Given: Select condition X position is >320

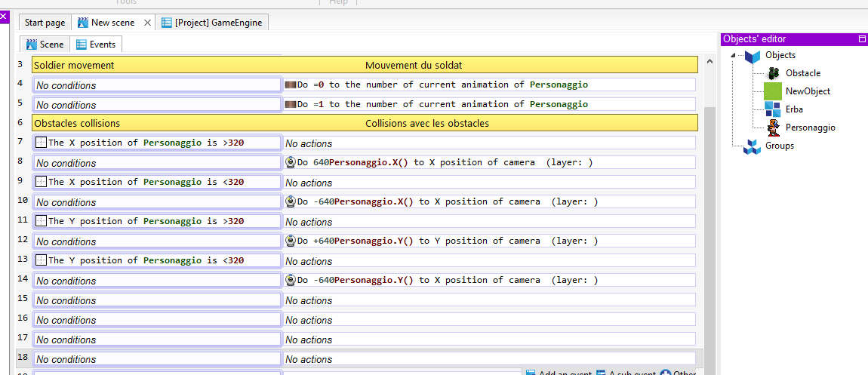Looking at the screenshot, I should pos(157,143).
